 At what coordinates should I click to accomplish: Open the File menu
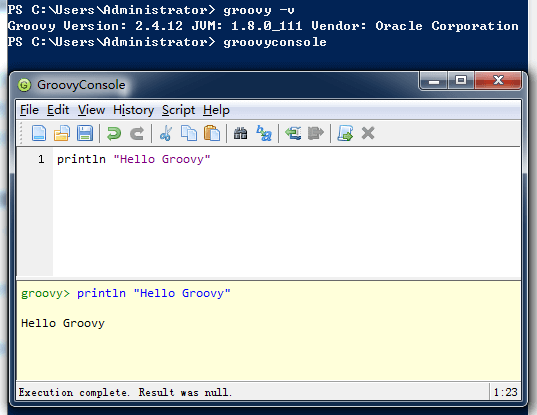(x=29, y=110)
